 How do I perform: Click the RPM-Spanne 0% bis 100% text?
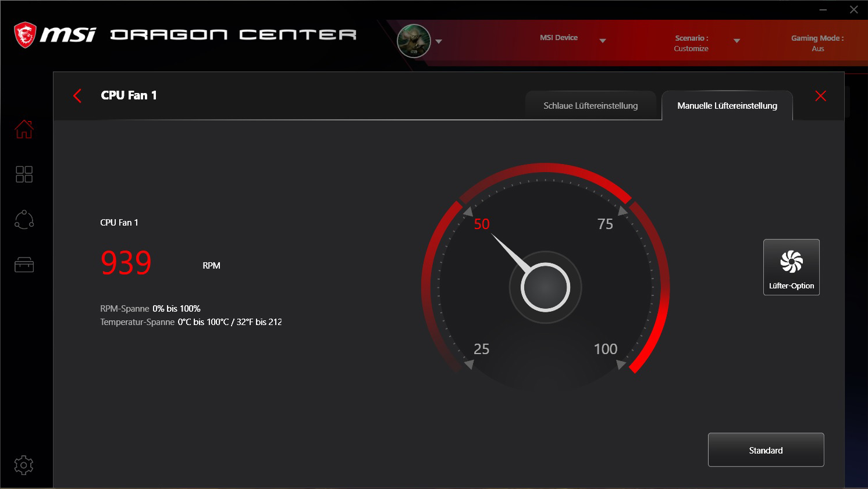[x=150, y=309]
